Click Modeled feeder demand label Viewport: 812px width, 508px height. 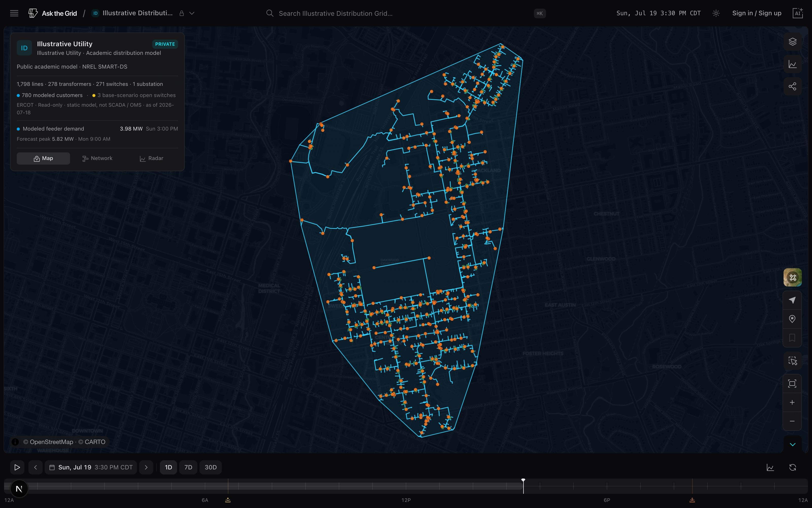tap(53, 129)
